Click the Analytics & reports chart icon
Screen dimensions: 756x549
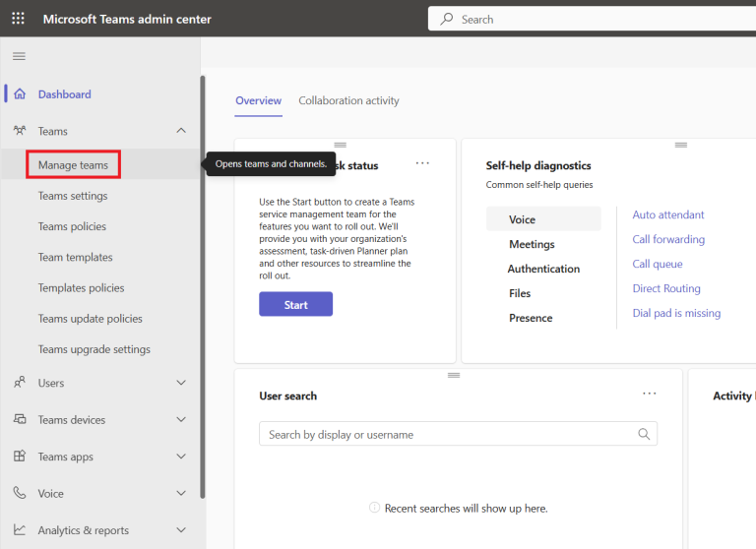(20, 529)
